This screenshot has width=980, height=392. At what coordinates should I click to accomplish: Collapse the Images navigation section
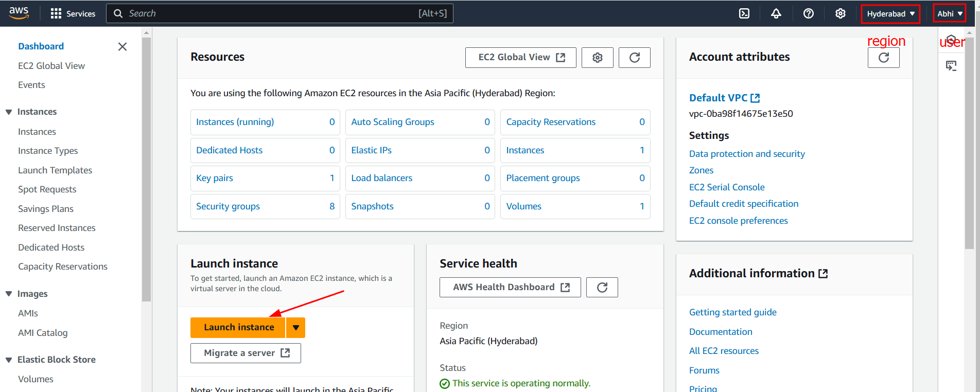[x=9, y=294]
